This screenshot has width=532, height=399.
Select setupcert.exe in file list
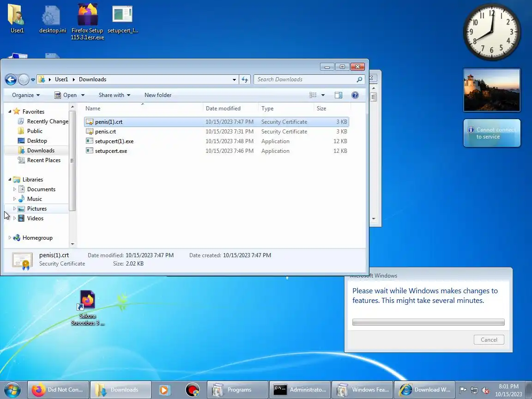(217, 151)
